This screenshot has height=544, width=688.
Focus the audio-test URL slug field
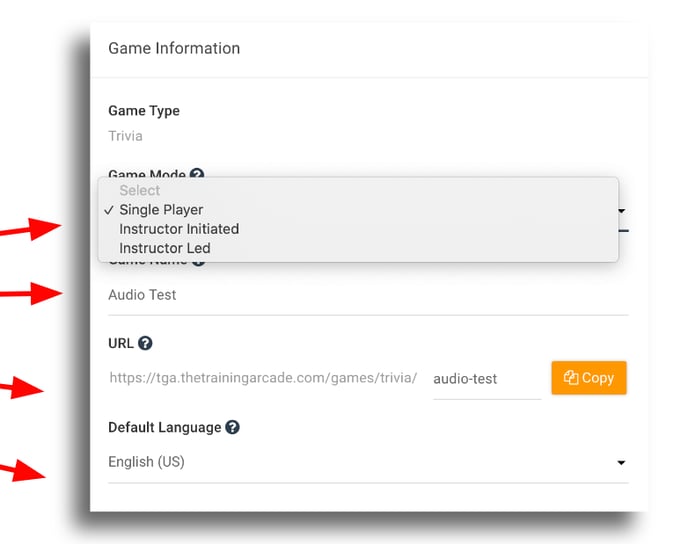click(486, 379)
